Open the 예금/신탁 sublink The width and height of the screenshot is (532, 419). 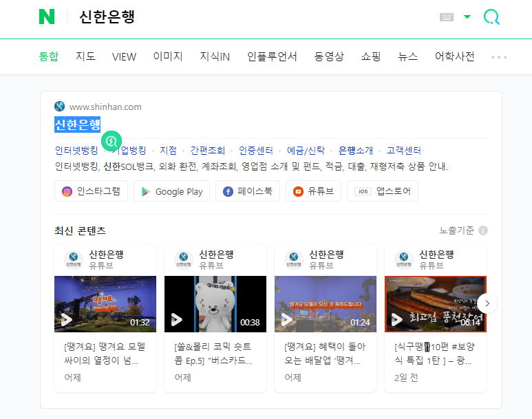tap(306, 150)
